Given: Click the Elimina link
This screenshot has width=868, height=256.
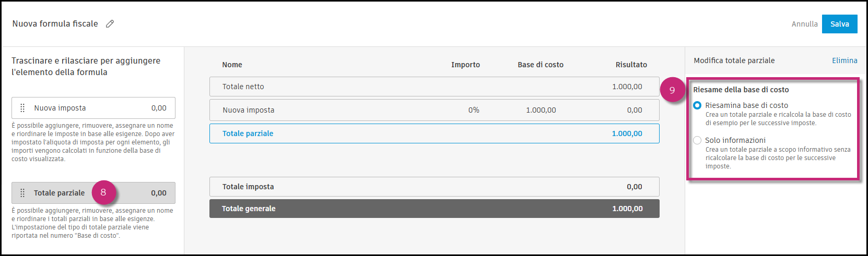Looking at the screenshot, I should 844,60.
